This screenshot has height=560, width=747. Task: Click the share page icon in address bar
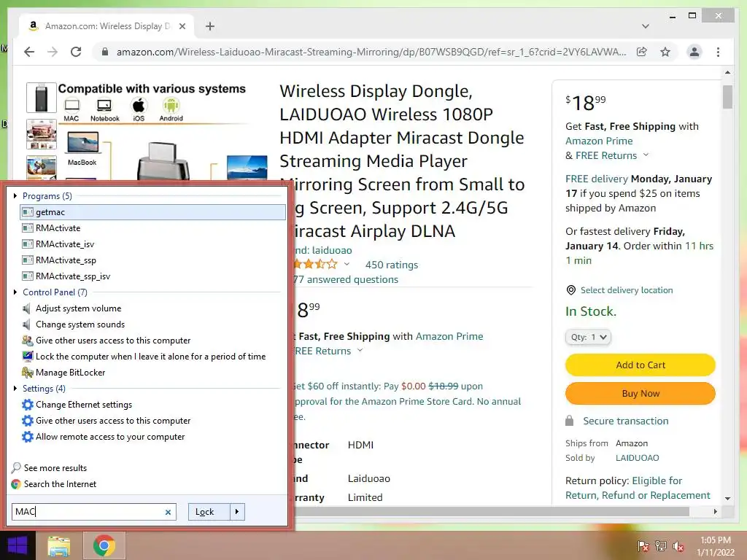pos(642,52)
